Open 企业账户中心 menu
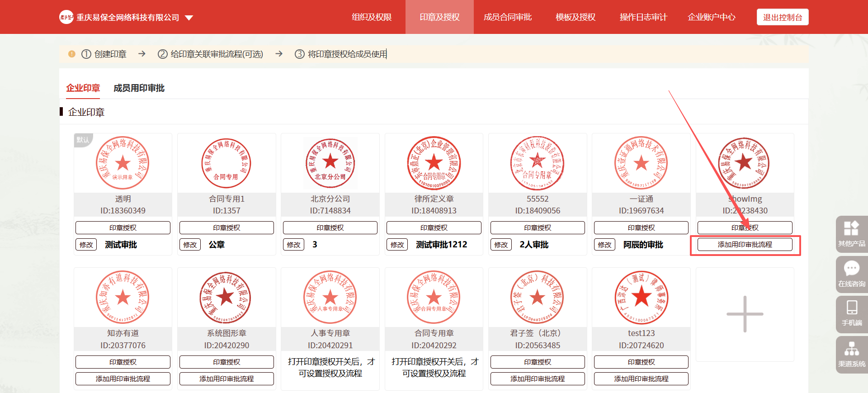The image size is (868, 393). tap(711, 17)
